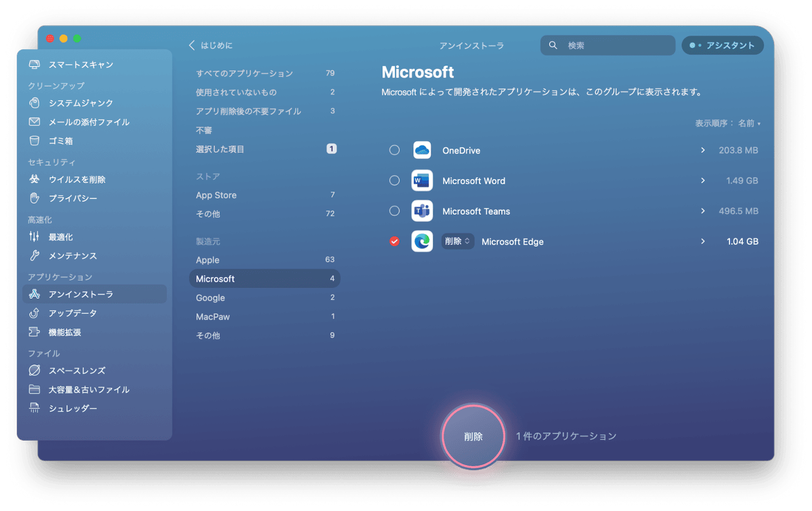Click the folder icon for 大容量＆古いファイル
The image size is (812, 511).
(x=35, y=390)
